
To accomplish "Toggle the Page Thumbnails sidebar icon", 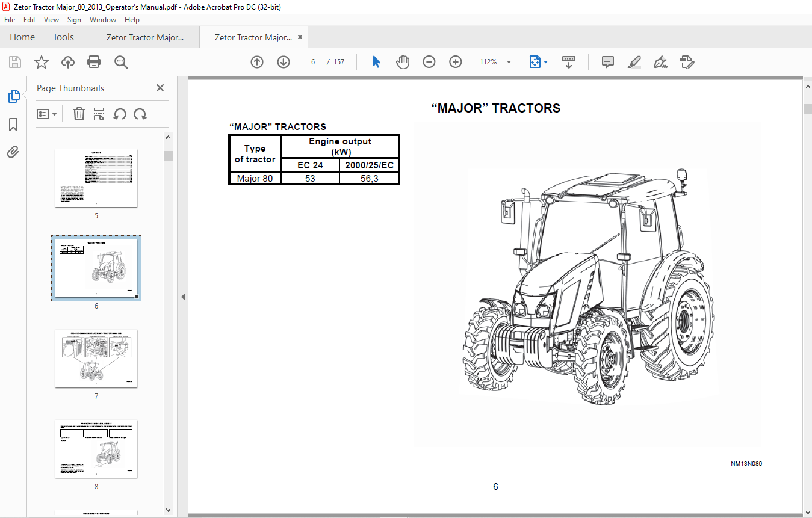I will (13, 96).
